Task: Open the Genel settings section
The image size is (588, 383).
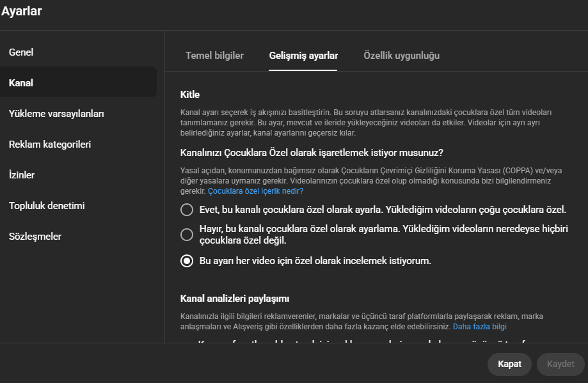Action: (21, 52)
